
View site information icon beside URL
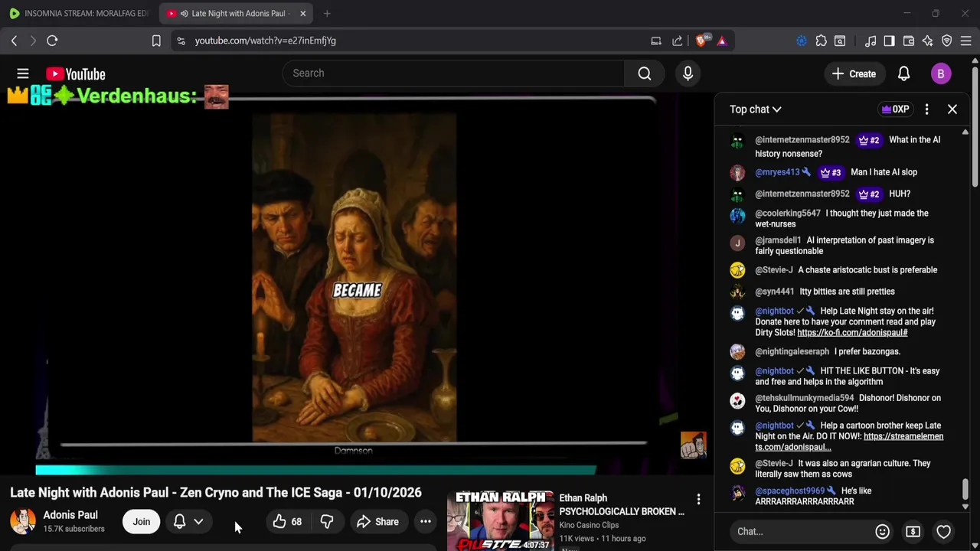[181, 41]
